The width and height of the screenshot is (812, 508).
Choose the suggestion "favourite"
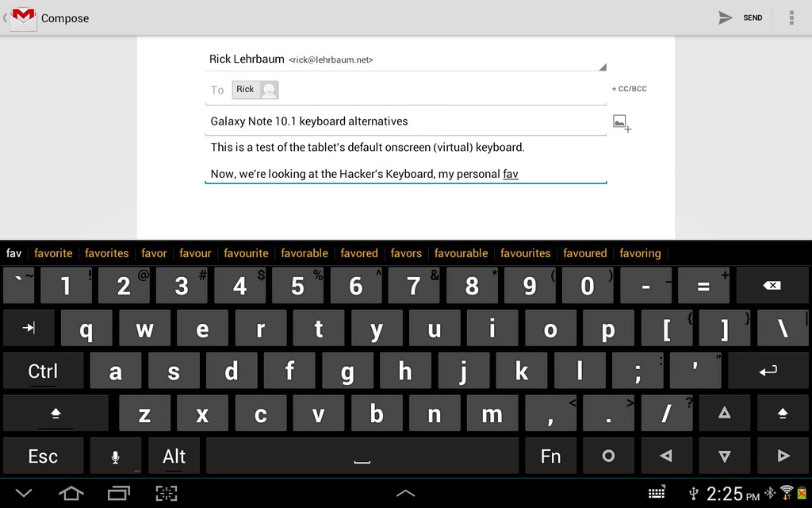tap(246, 253)
